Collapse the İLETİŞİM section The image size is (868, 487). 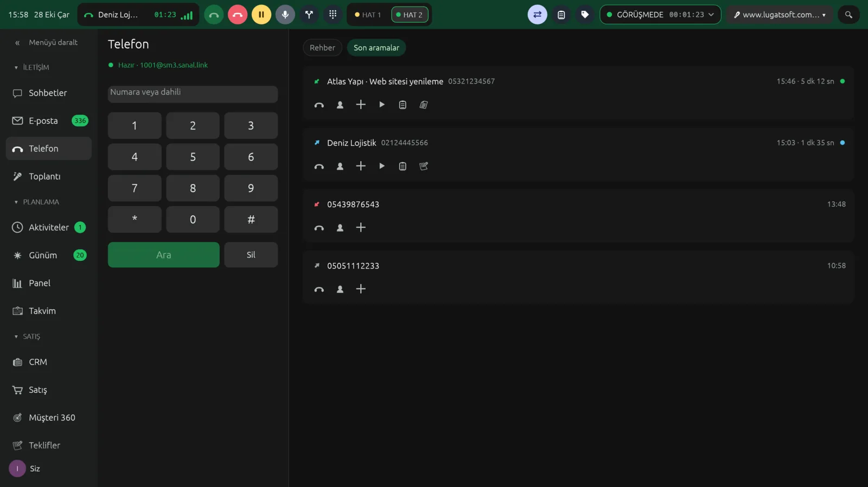coord(31,67)
